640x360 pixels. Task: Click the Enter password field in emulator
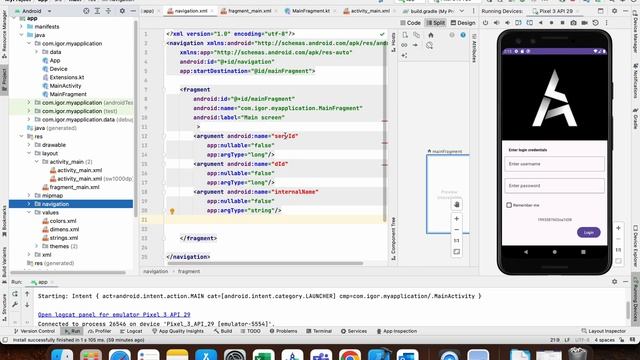click(x=554, y=186)
